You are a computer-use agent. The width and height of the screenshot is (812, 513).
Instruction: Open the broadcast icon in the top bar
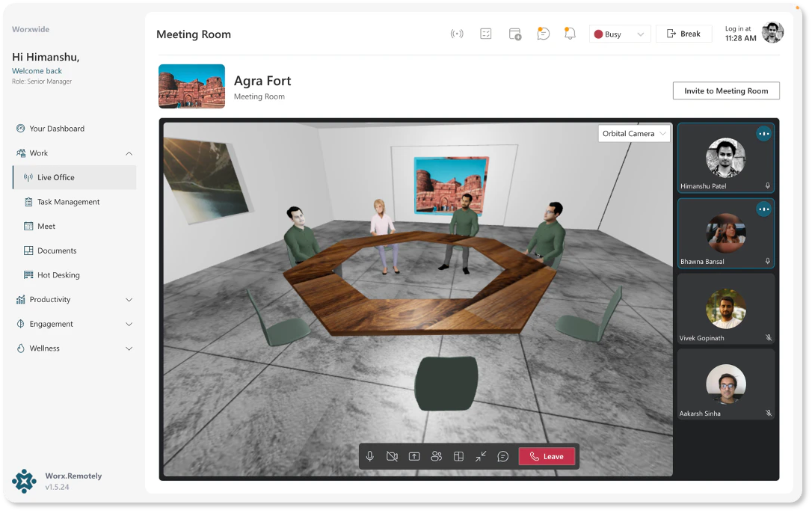(x=458, y=33)
